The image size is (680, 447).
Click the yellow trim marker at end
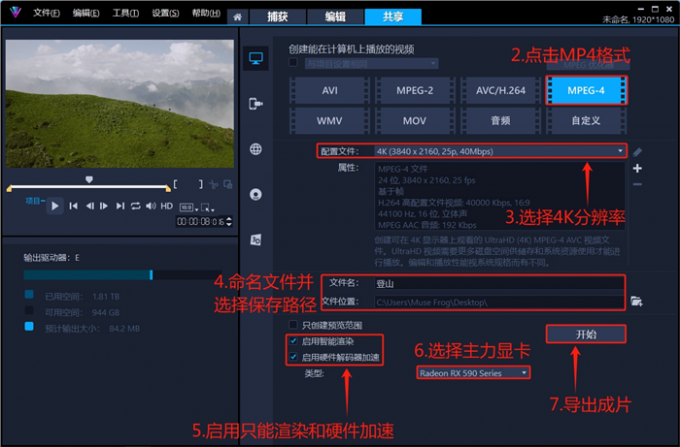click(x=168, y=188)
